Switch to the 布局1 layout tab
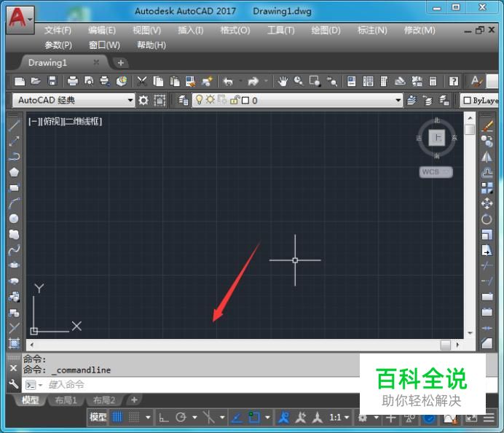The width and height of the screenshot is (504, 433). click(x=66, y=400)
